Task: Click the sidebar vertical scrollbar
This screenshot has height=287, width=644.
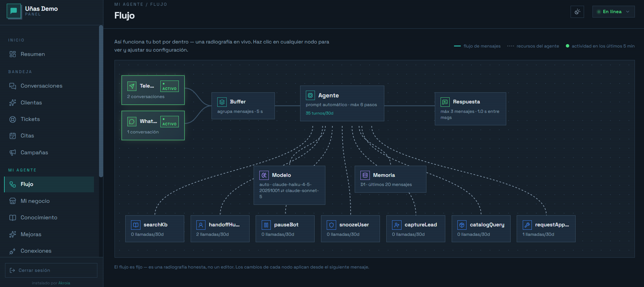Action: [x=101, y=101]
